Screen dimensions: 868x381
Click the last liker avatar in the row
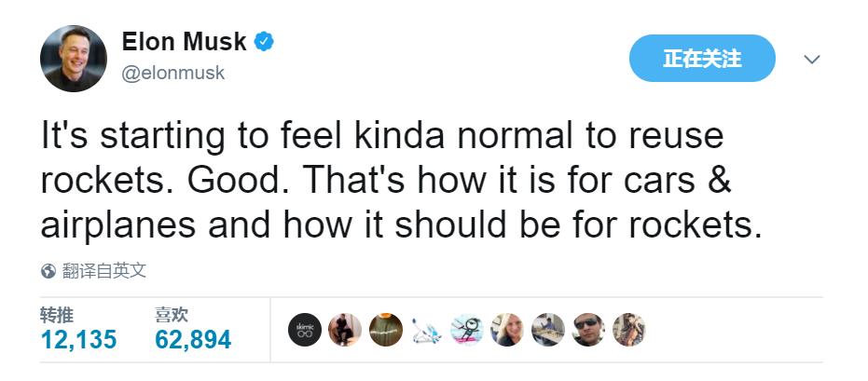628,330
